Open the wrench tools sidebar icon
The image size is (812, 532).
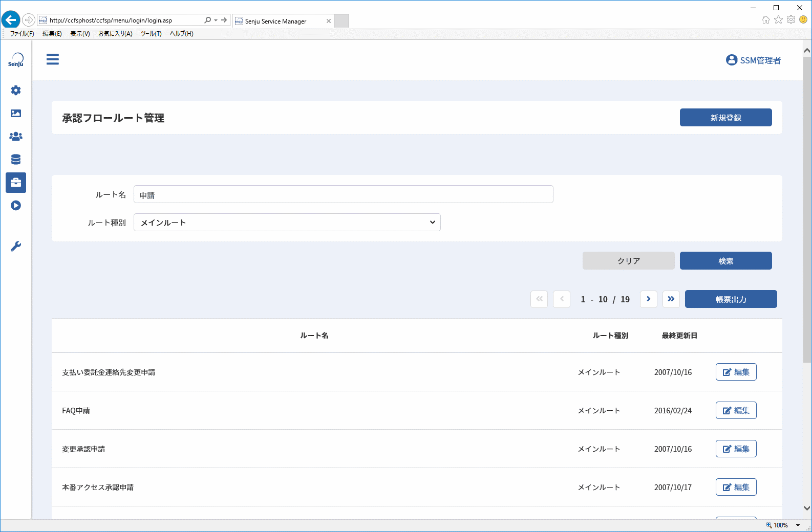pyautogui.click(x=16, y=247)
